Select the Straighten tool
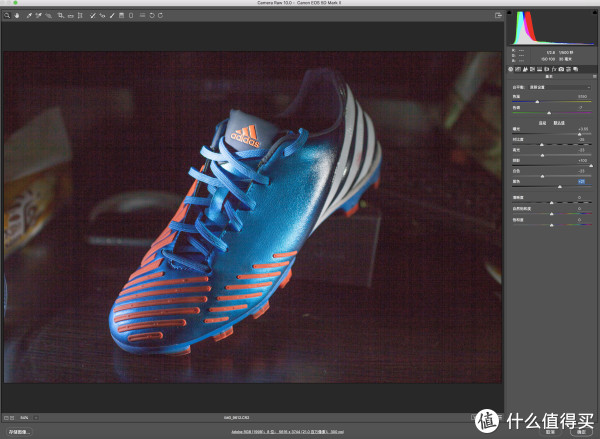The width and height of the screenshot is (600, 439). [x=70, y=16]
